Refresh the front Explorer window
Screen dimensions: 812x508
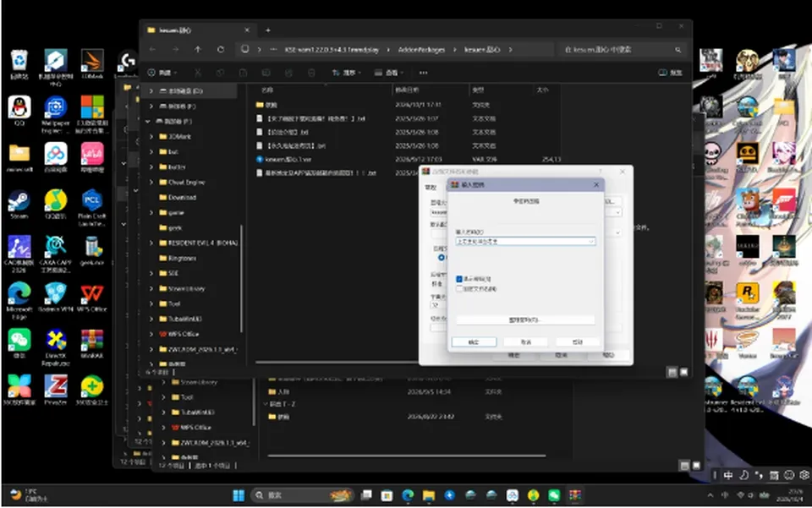point(221,49)
